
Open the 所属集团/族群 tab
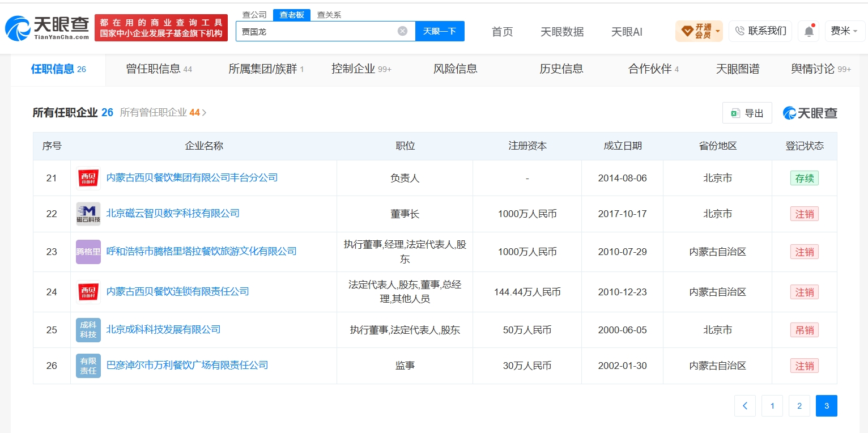tap(266, 69)
